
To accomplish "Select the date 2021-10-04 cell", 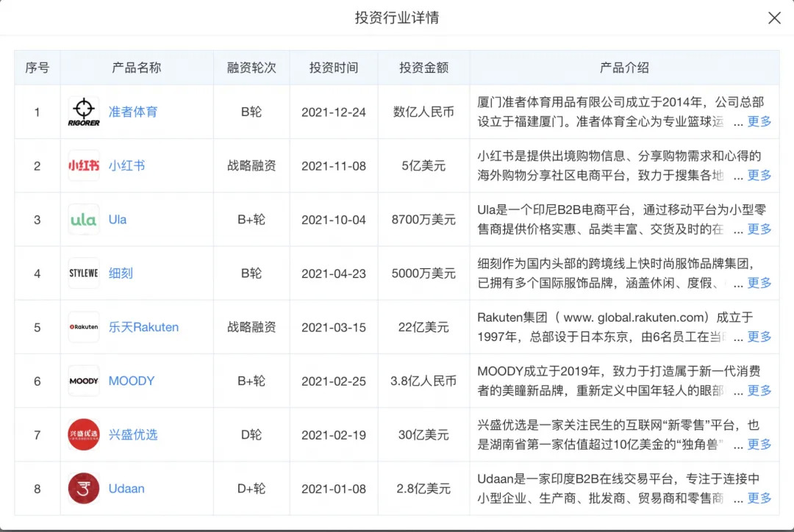I will 334,220.
